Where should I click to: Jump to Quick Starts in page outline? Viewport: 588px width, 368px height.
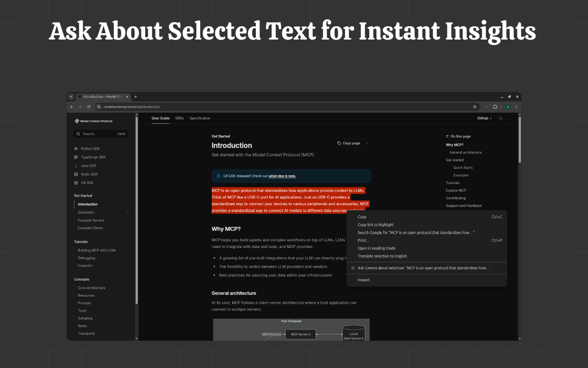[463, 167]
